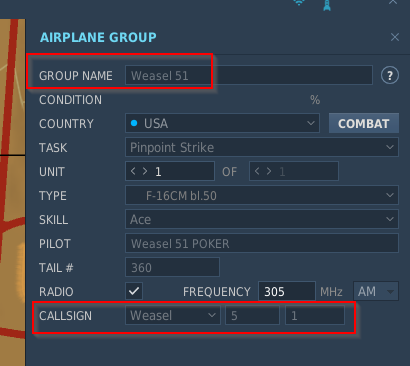Close the Airplane Group panel

point(395,37)
